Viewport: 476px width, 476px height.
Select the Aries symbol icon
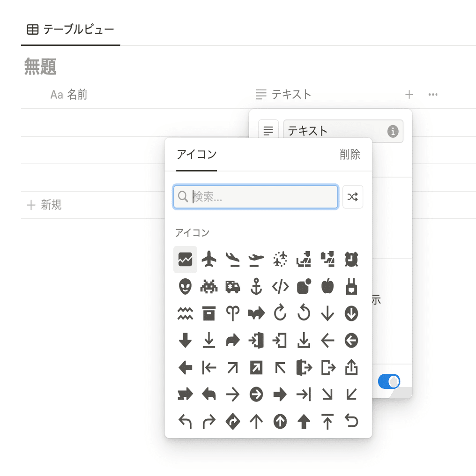point(232,313)
